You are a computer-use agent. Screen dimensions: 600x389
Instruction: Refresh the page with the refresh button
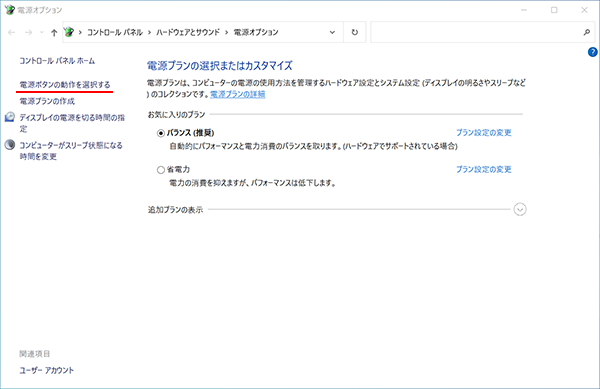pos(355,32)
